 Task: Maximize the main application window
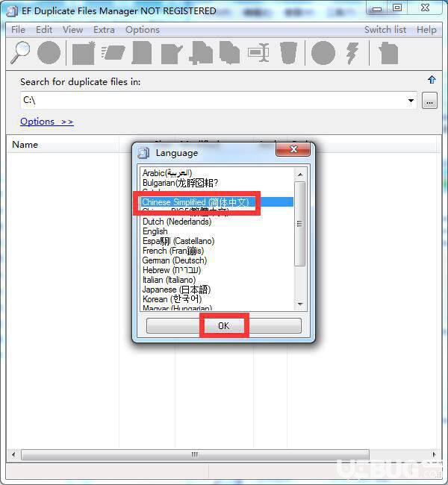(397, 7)
